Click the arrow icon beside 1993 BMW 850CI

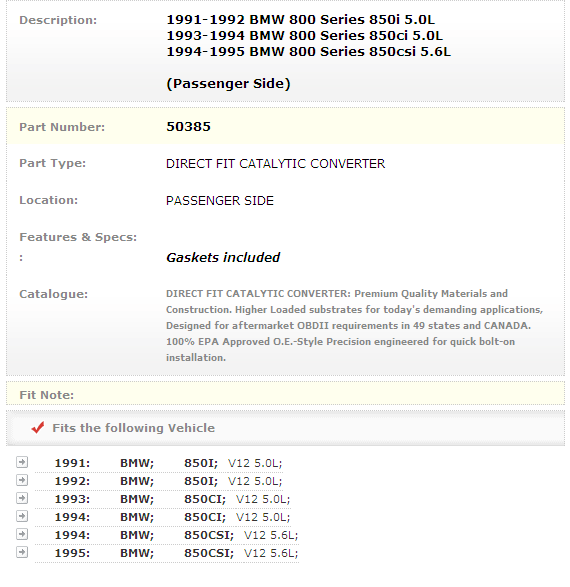(x=22, y=498)
